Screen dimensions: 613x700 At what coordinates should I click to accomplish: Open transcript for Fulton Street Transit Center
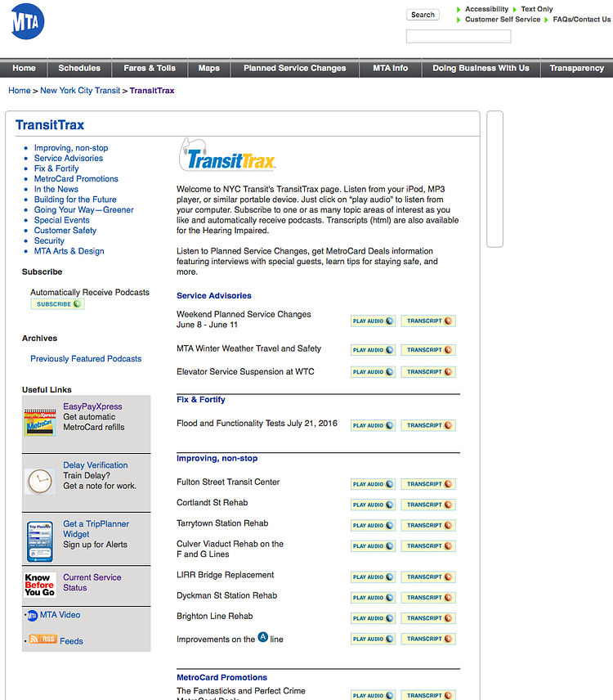(428, 484)
